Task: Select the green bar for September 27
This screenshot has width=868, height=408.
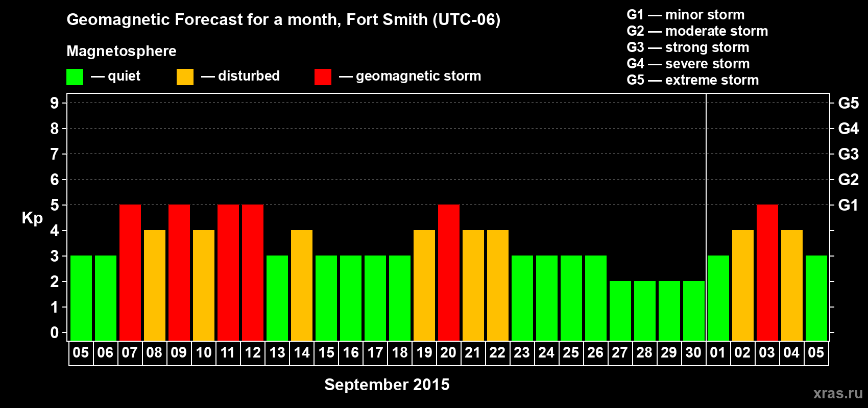Action: pyautogui.click(x=620, y=311)
